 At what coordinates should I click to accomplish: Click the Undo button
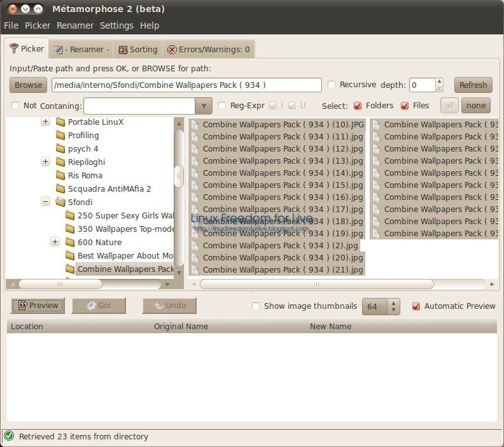coord(169,306)
